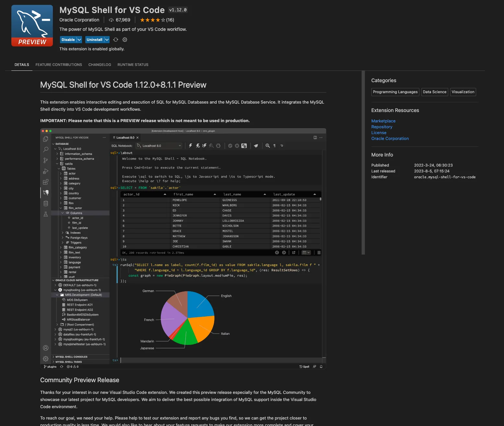Click the details pane vertical scrollbar
The width and height of the screenshot is (504, 426).
click(363, 162)
